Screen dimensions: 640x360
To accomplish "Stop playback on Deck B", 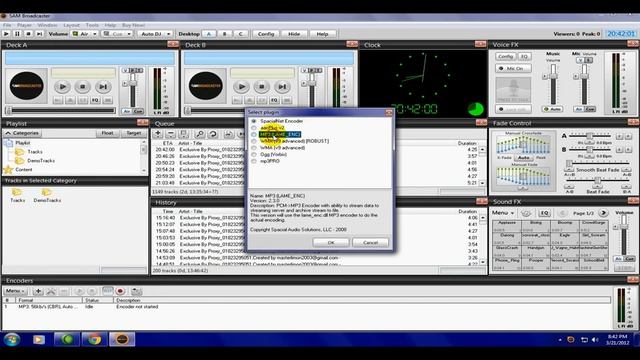I will tap(262, 87).
